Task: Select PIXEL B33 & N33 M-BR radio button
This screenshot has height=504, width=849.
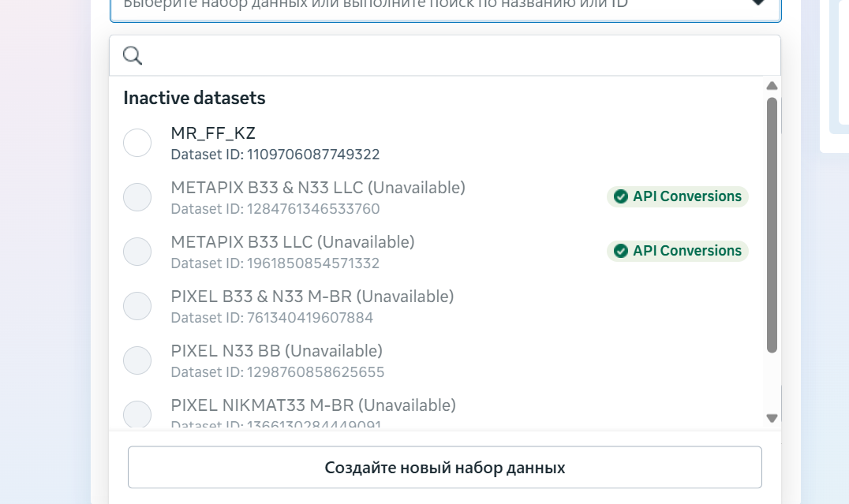Action: click(x=137, y=306)
